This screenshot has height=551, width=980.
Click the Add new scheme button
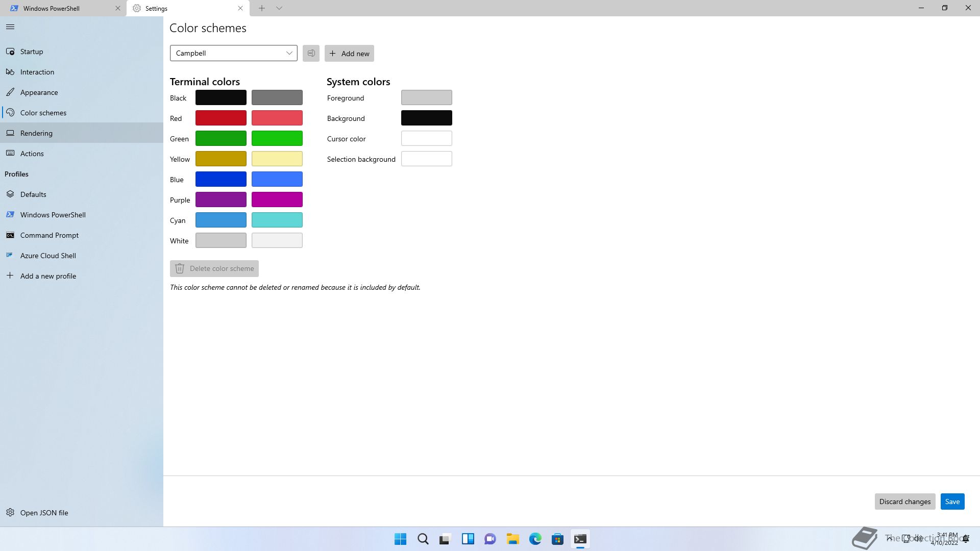click(349, 53)
